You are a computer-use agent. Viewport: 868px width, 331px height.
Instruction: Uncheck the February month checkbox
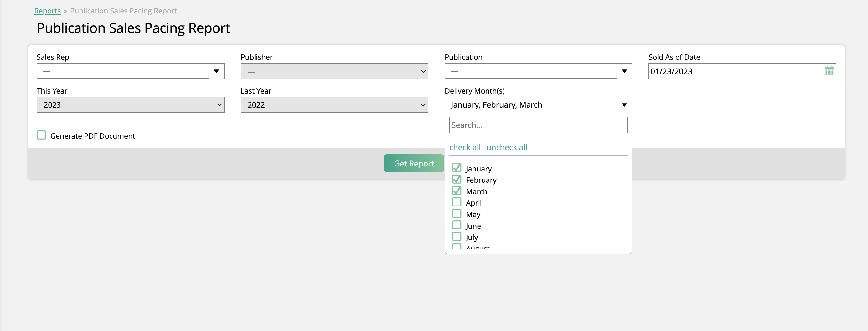(x=457, y=179)
